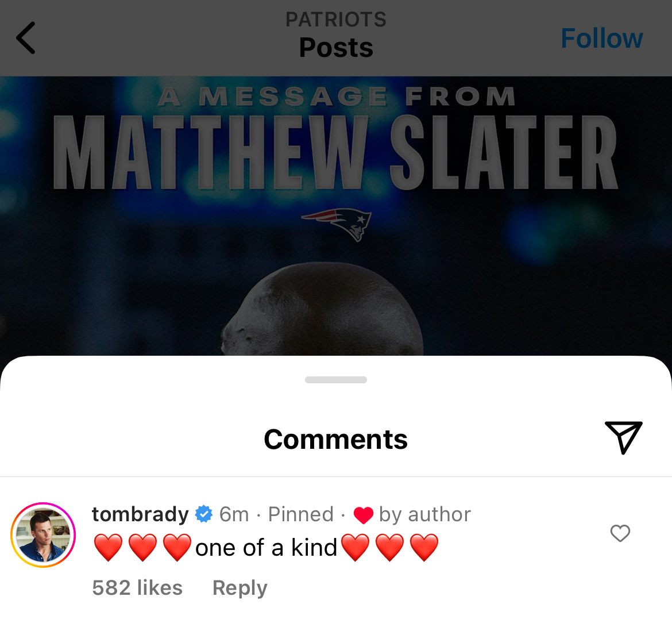Screen dimensions: 672x631
Task: Click the Follow link for Patriots
Action: tap(602, 38)
